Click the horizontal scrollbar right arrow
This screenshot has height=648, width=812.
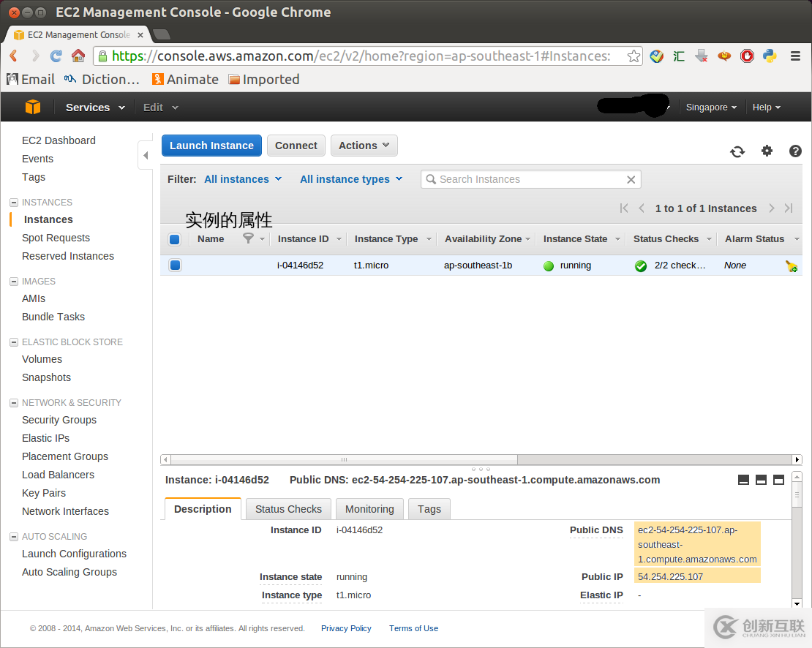797,459
